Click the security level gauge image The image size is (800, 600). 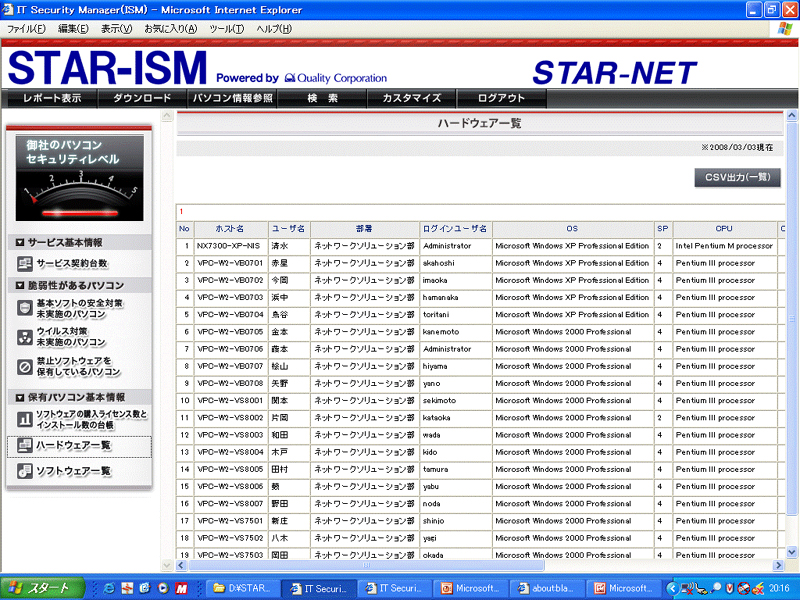tap(80, 178)
